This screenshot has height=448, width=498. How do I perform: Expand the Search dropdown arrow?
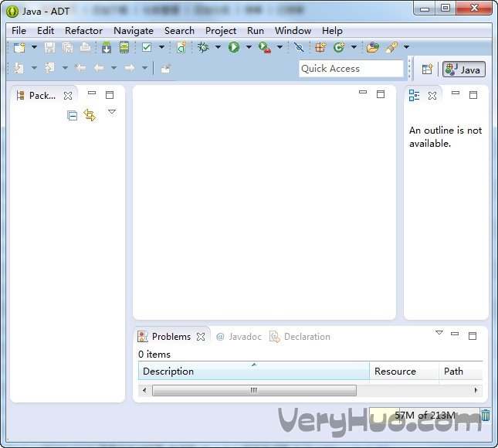[407, 47]
